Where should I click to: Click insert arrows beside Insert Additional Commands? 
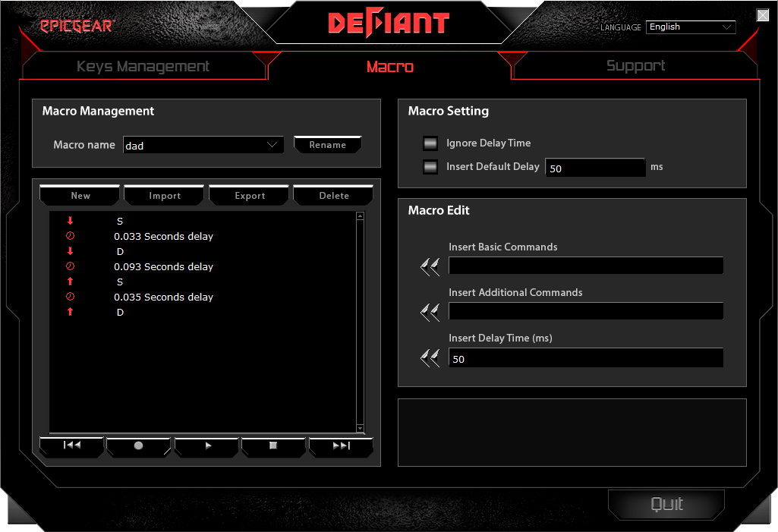point(430,313)
